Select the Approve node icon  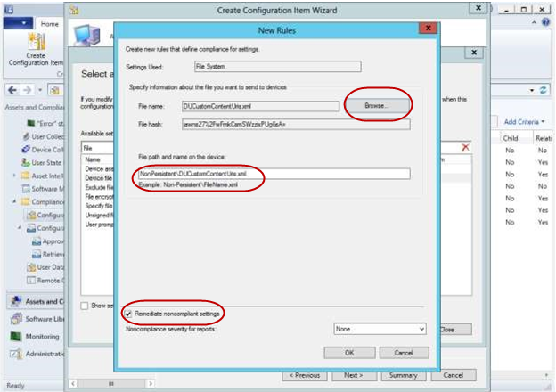[37, 241]
